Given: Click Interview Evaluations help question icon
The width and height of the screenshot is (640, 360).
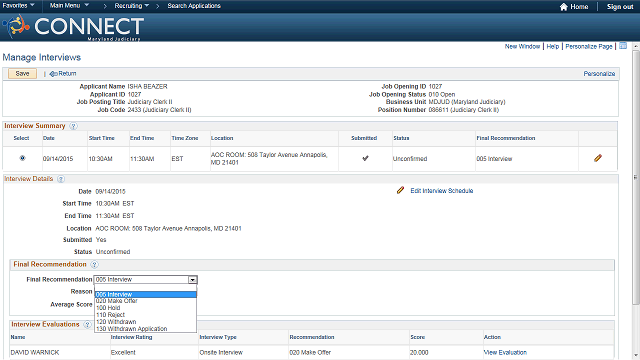Looking at the screenshot, I should [x=87, y=324].
